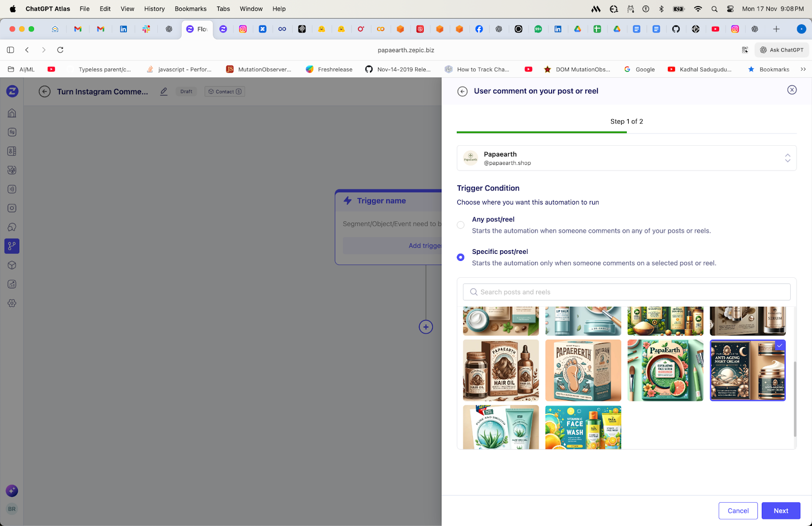Open the View menu
The image size is (812, 526).
click(x=127, y=9)
